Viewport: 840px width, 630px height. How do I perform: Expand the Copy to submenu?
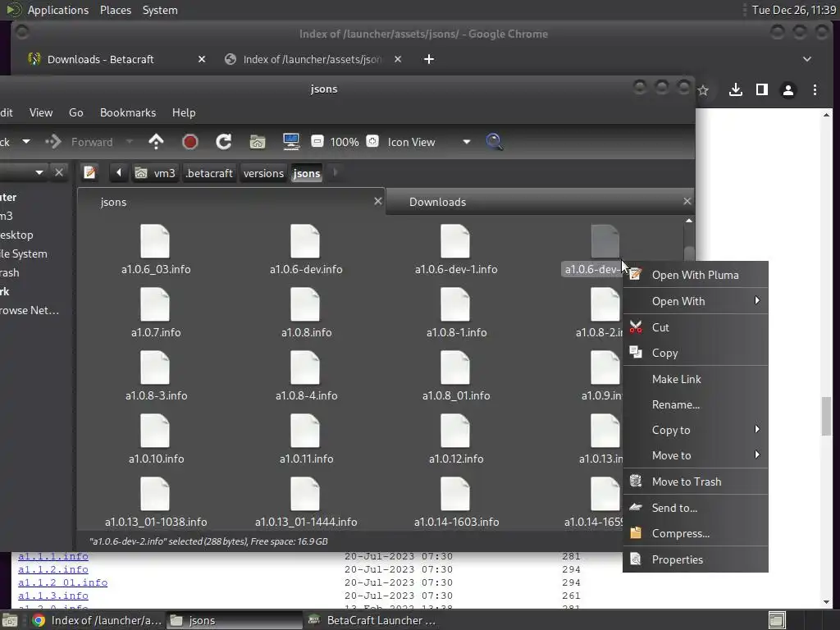click(x=696, y=430)
